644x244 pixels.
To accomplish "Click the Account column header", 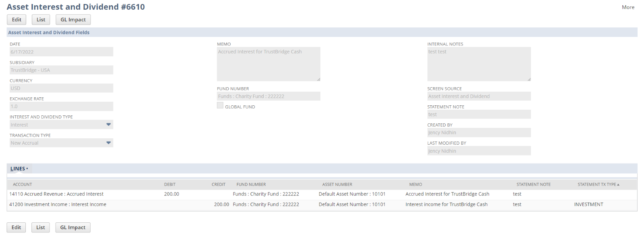I will pos(23,185).
